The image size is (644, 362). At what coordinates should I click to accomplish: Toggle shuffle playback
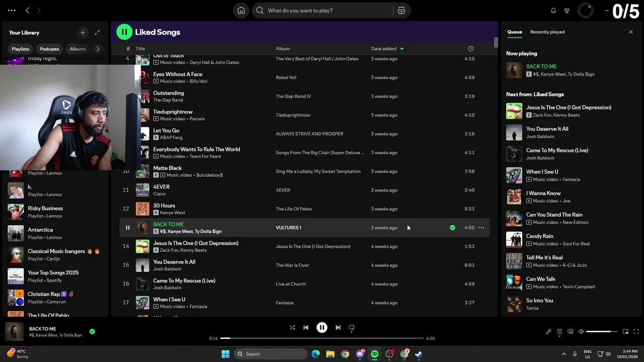(292, 327)
